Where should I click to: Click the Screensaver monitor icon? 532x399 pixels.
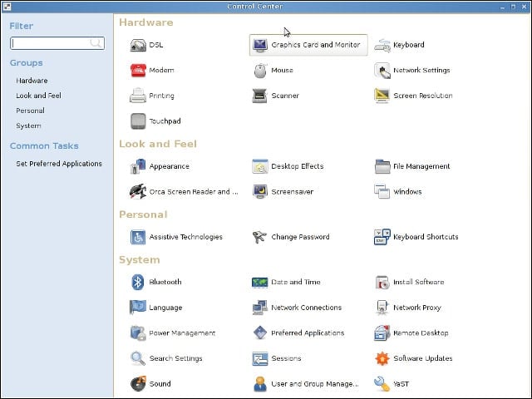260,192
